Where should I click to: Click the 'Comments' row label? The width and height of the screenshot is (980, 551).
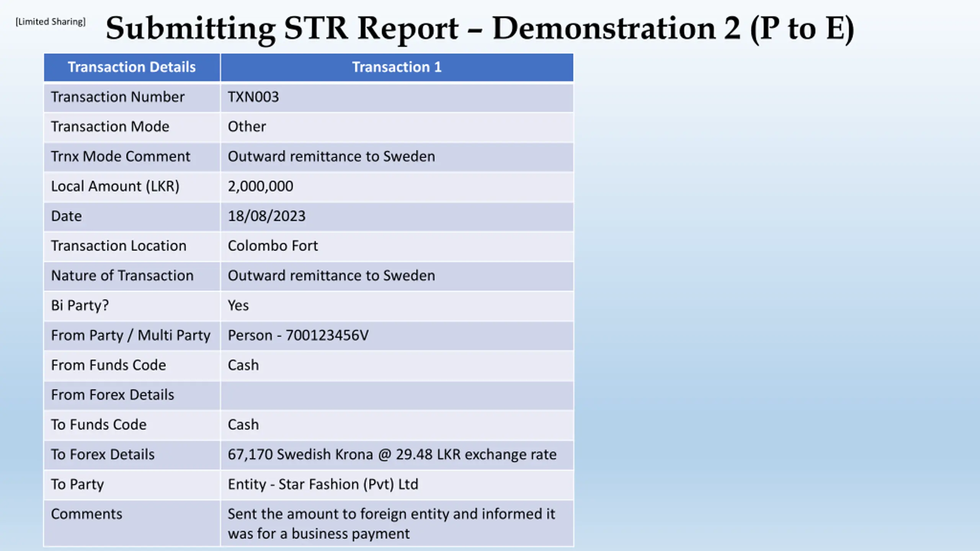click(x=87, y=514)
